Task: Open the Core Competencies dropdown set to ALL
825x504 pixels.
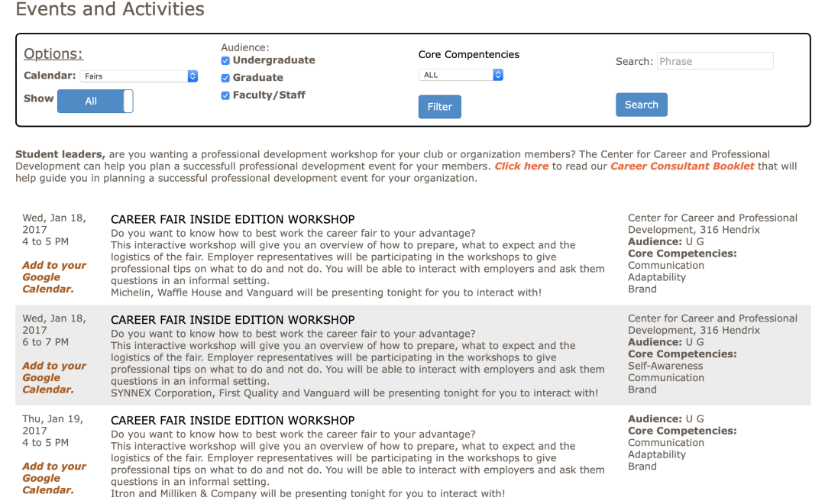Action: click(x=461, y=75)
